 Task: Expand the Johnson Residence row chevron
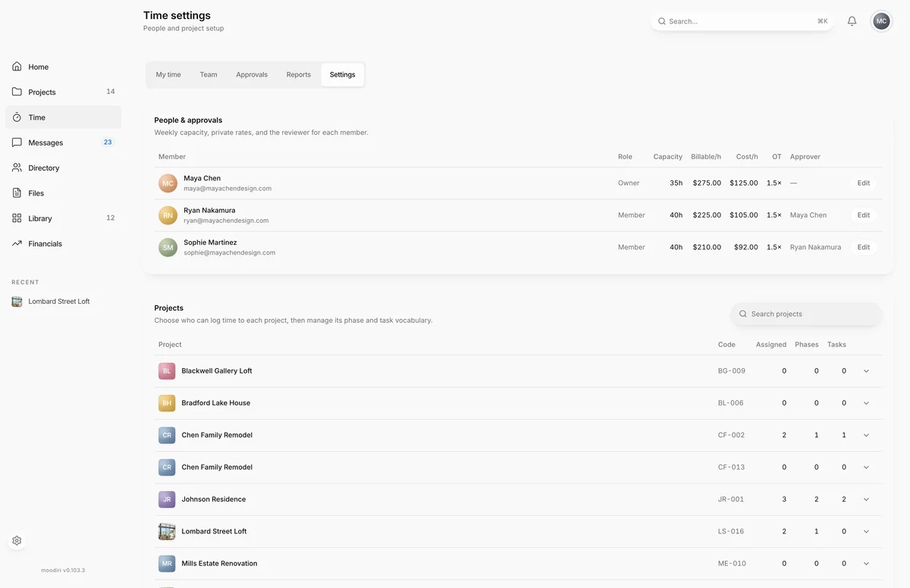(866, 499)
